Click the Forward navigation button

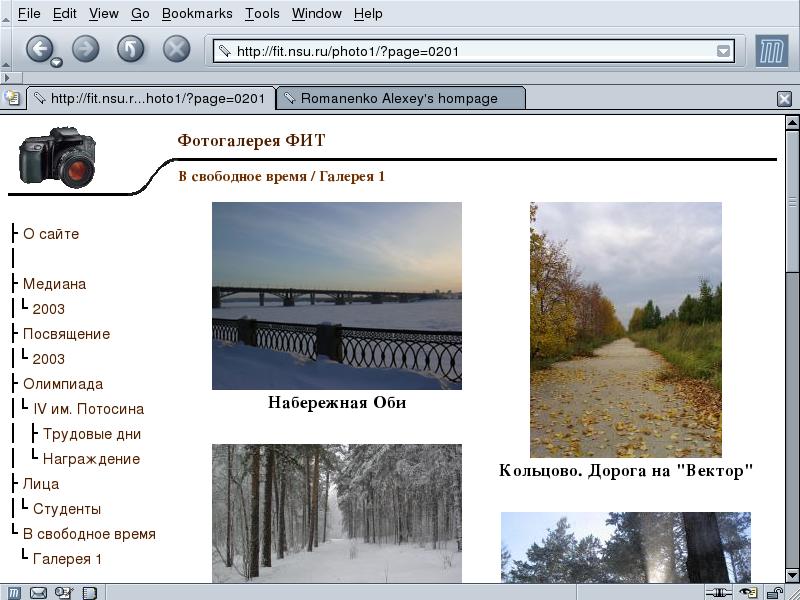[x=85, y=49]
